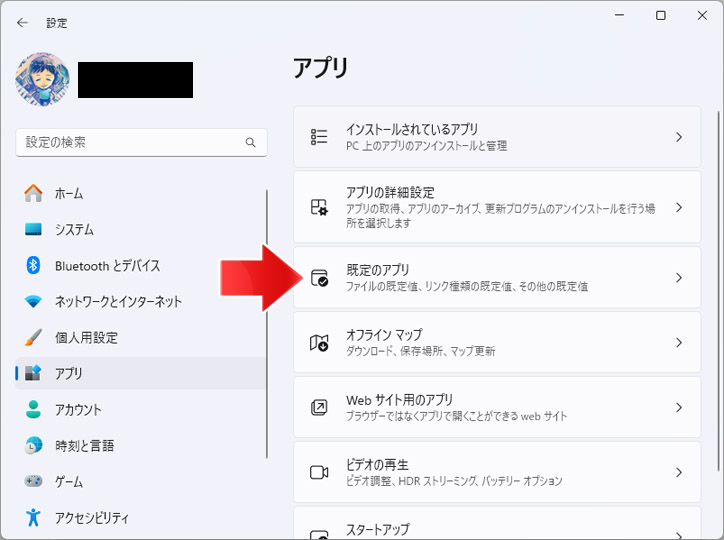Click the back arrow in title bar
The height and width of the screenshot is (540, 724).
[22, 23]
